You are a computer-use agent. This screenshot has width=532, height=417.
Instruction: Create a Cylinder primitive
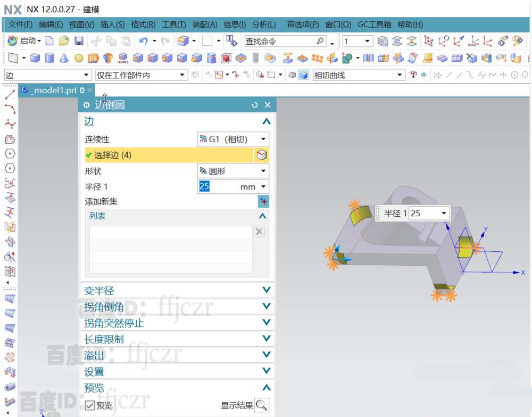point(49,58)
